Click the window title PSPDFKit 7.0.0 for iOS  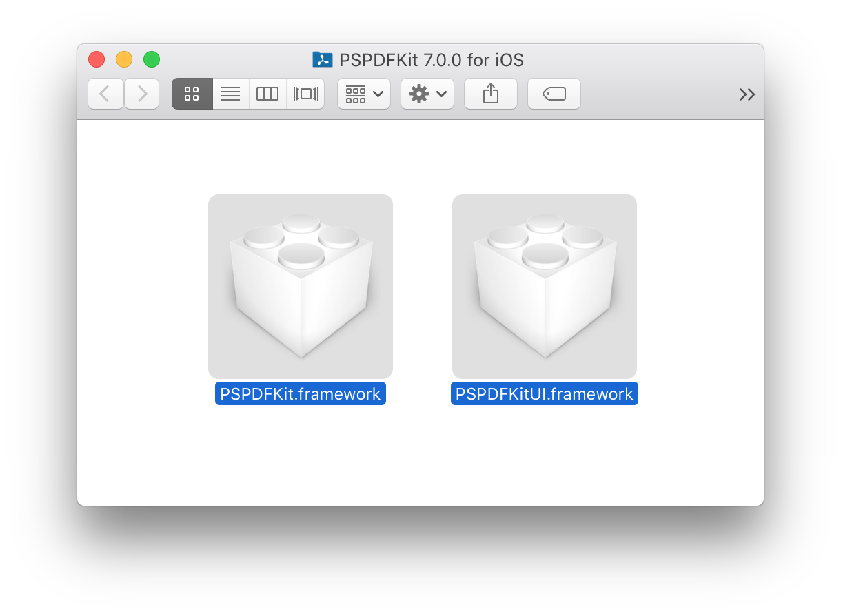pos(430,60)
